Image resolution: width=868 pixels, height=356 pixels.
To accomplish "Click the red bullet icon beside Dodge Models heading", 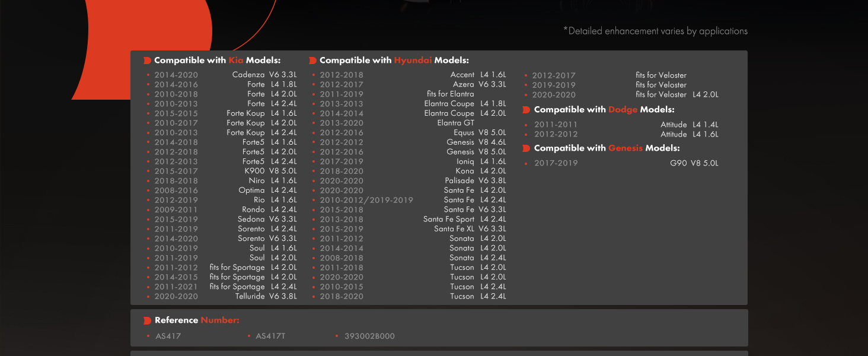I will [526, 110].
